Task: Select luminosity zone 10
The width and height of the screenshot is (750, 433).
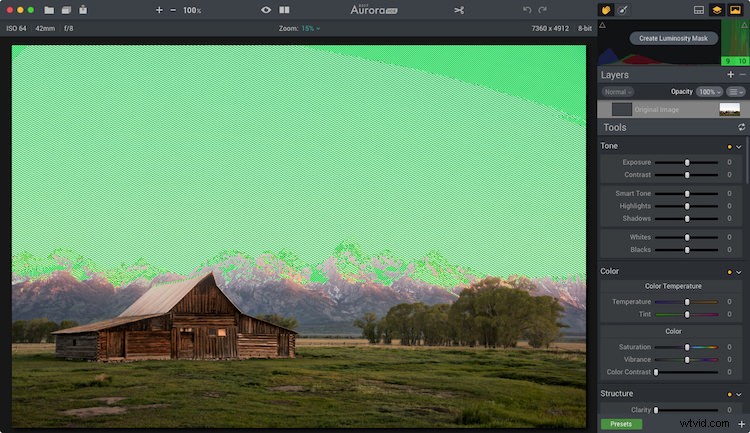Action: 742,61
